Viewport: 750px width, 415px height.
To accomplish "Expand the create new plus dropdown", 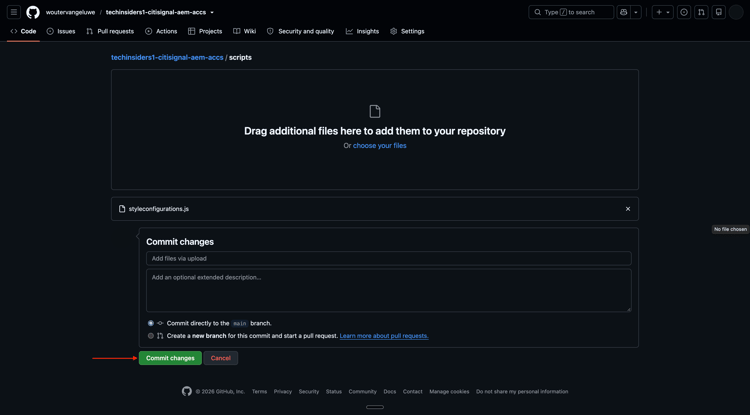I will coord(662,12).
